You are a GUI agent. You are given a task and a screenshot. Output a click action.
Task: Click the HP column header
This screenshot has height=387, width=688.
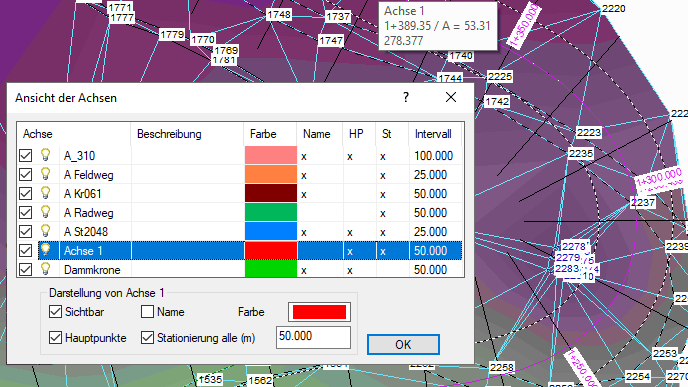pyautogui.click(x=359, y=134)
